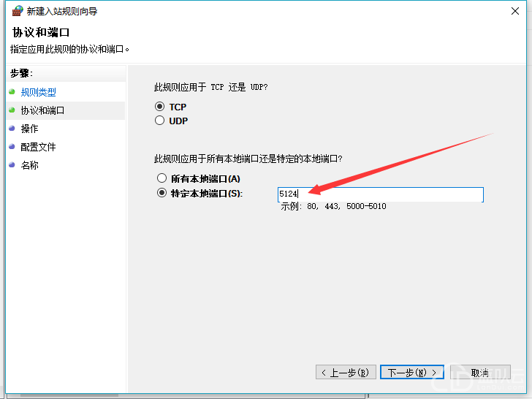
Task: Click the example text 示例: 80, 443, 5000-5010
Action: [x=333, y=206]
